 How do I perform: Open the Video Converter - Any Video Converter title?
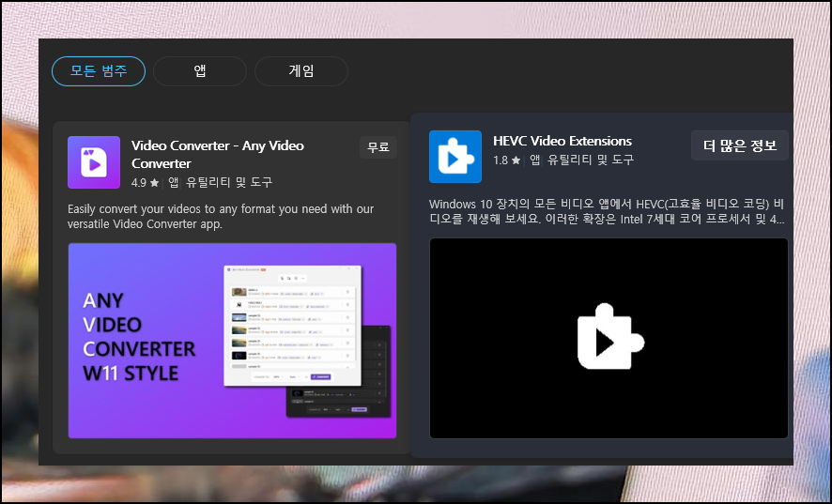(218, 154)
